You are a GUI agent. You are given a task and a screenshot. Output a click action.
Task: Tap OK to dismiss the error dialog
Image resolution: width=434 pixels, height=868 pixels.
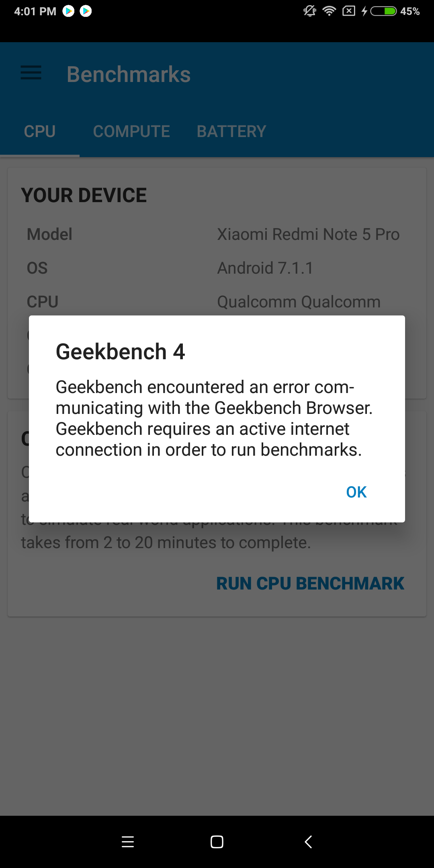356,492
